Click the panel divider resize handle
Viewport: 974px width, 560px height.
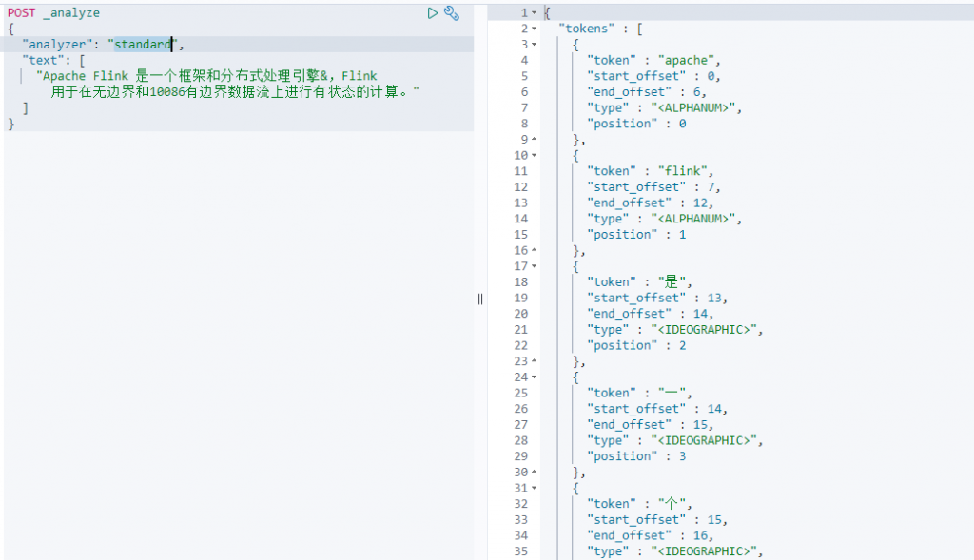click(x=480, y=299)
